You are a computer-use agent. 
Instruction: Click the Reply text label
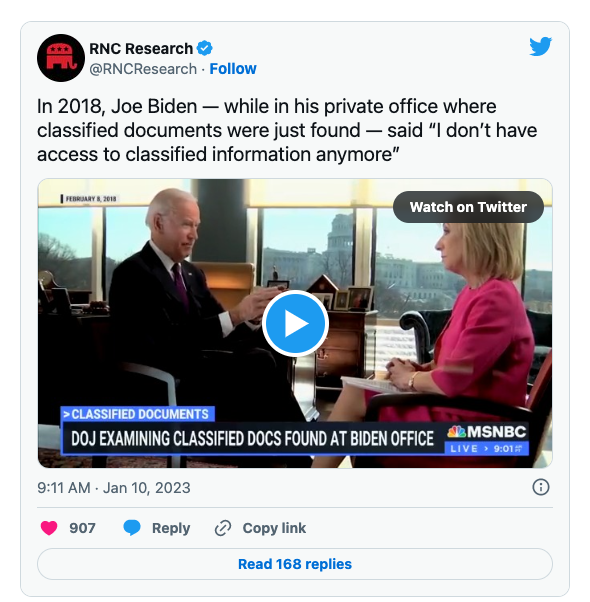click(x=171, y=528)
